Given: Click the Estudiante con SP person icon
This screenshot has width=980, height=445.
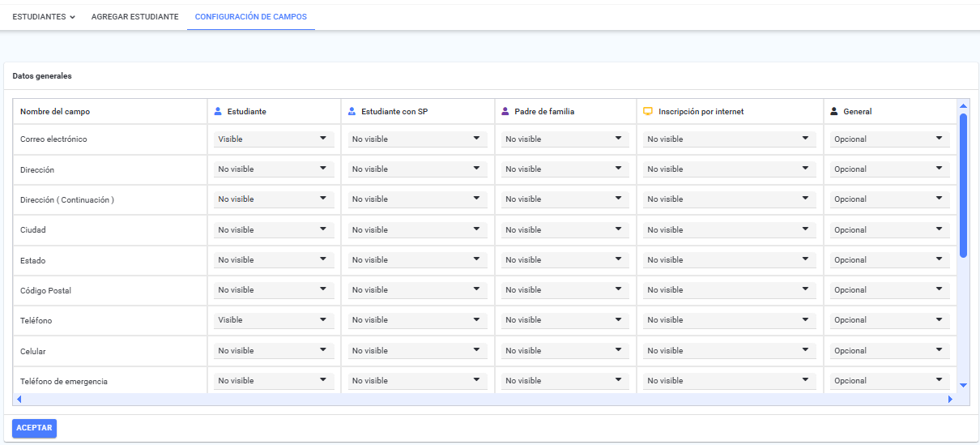Looking at the screenshot, I should [x=352, y=112].
